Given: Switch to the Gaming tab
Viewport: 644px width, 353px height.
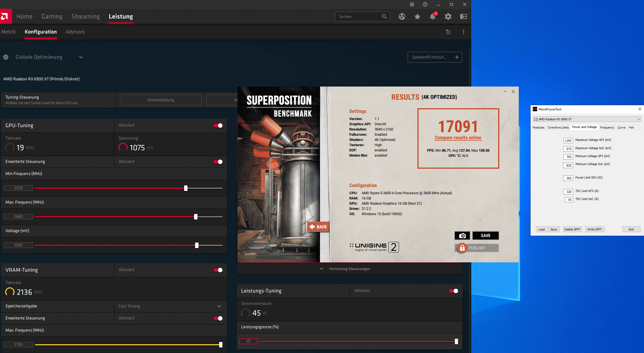Looking at the screenshot, I should click(x=52, y=16).
